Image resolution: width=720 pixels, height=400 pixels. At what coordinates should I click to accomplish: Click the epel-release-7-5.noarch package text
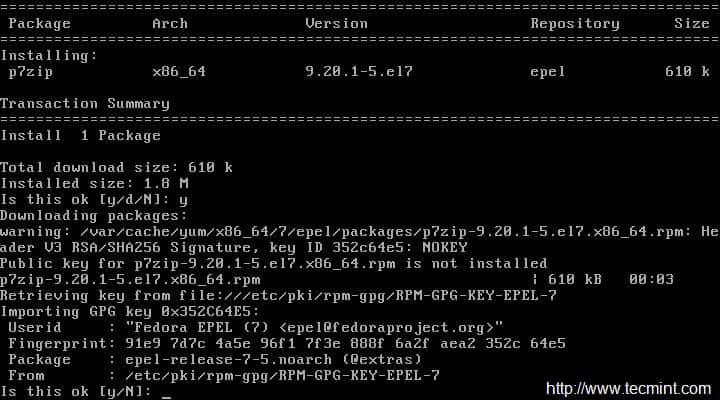[x=228, y=360]
